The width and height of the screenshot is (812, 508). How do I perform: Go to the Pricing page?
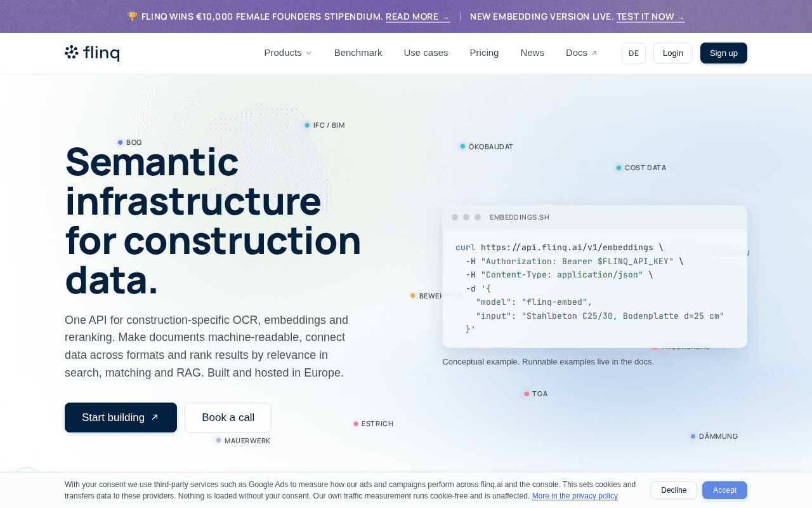pos(484,53)
